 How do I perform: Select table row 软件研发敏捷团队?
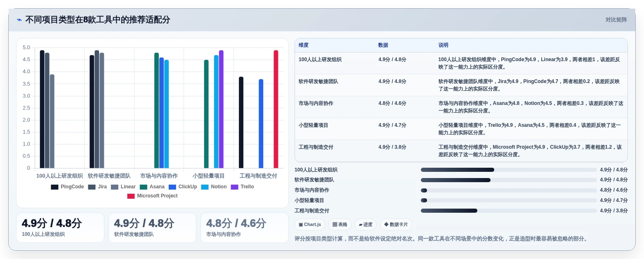[461, 85]
